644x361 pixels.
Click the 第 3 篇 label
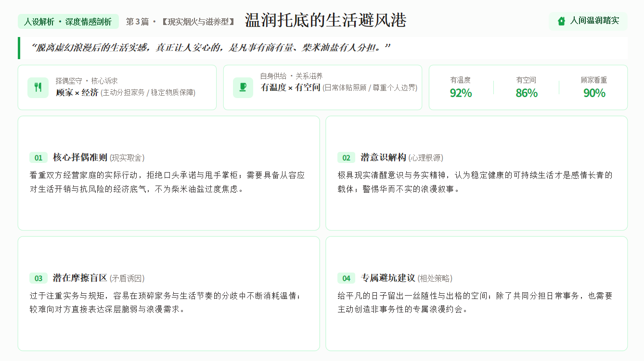137,22
